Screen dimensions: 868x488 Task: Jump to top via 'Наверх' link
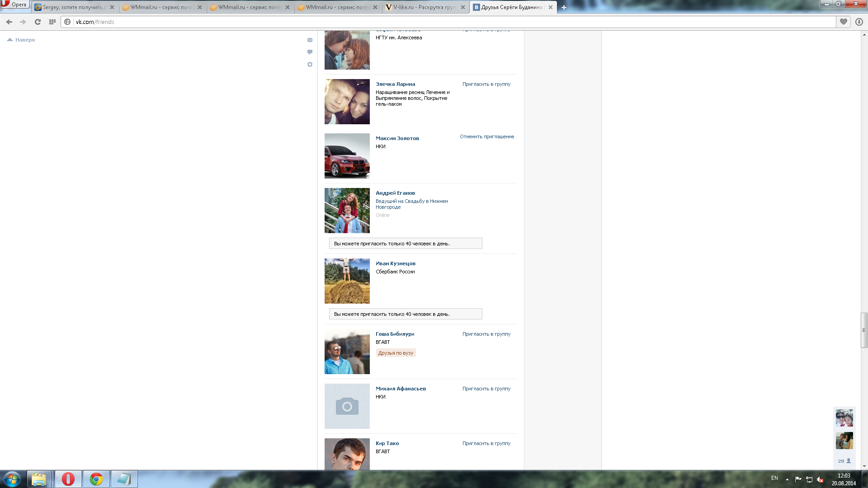click(x=21, y=40)
